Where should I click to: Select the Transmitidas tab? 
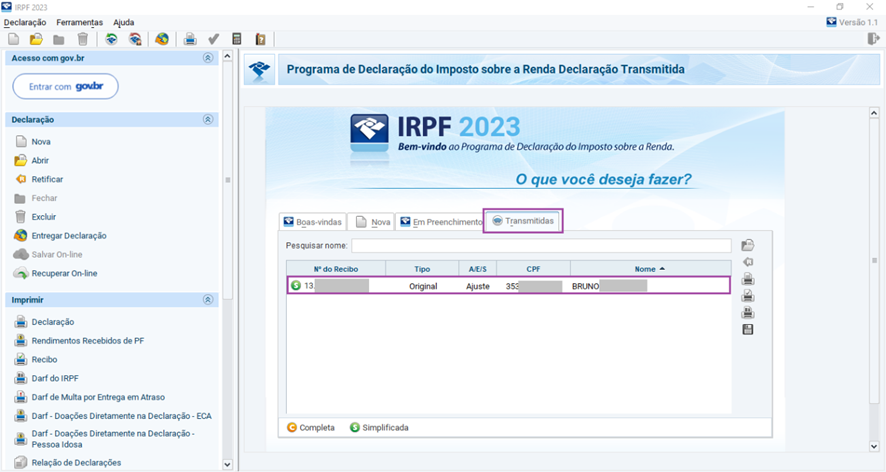pos(523,221)
